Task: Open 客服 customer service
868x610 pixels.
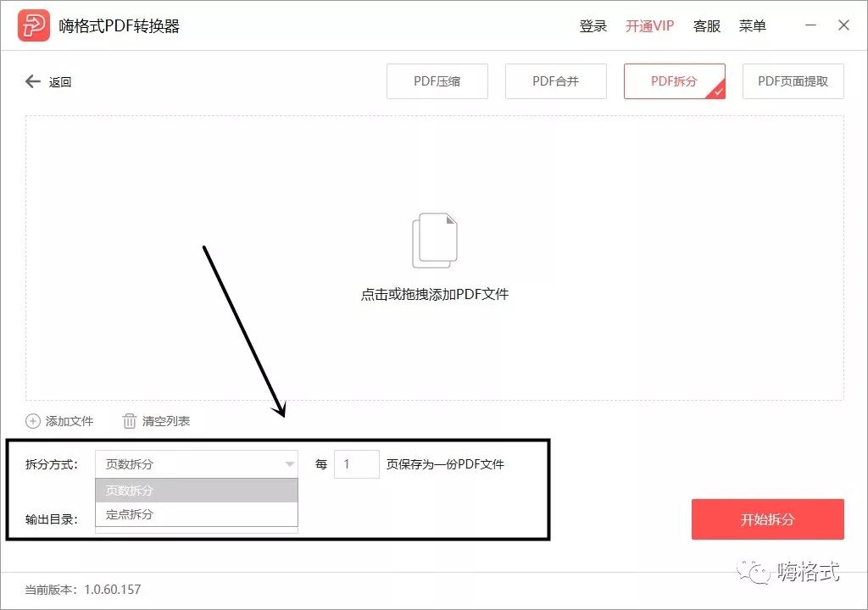Action: pyautogui.click(x=707, y=26)
